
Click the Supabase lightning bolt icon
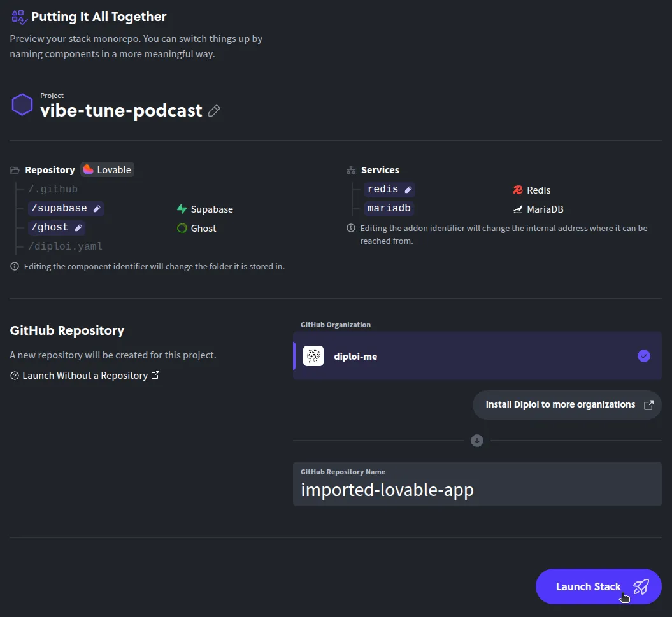tap(182, 209)
